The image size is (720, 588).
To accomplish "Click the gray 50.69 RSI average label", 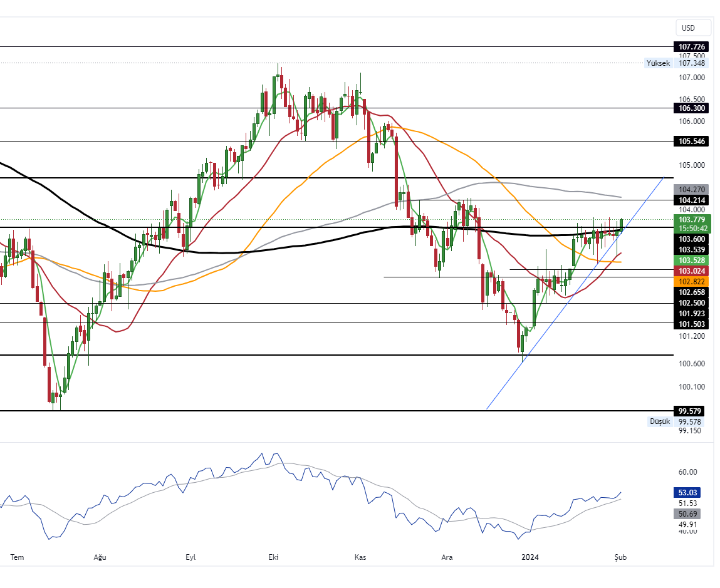I will click(x=687, y=514).
